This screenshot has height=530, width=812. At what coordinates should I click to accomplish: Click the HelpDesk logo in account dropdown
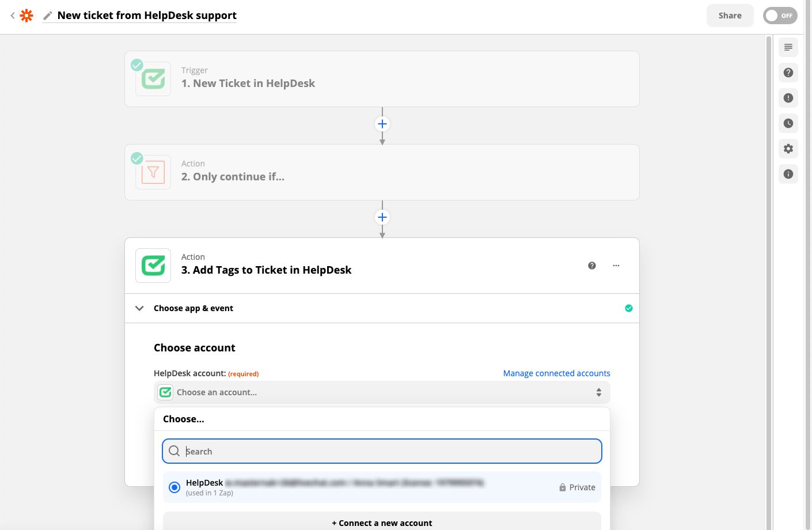(x=166, y=392)
